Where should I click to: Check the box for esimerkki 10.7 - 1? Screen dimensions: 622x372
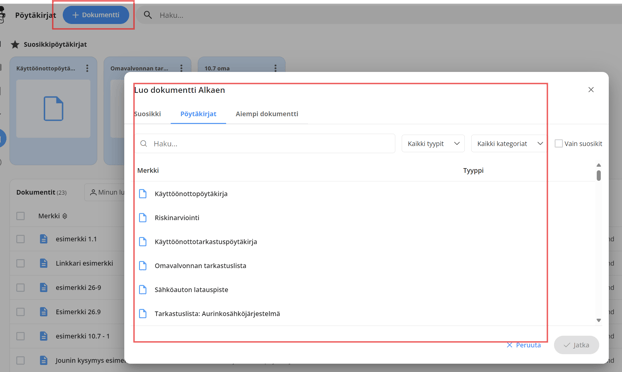(x=20, y=336)
